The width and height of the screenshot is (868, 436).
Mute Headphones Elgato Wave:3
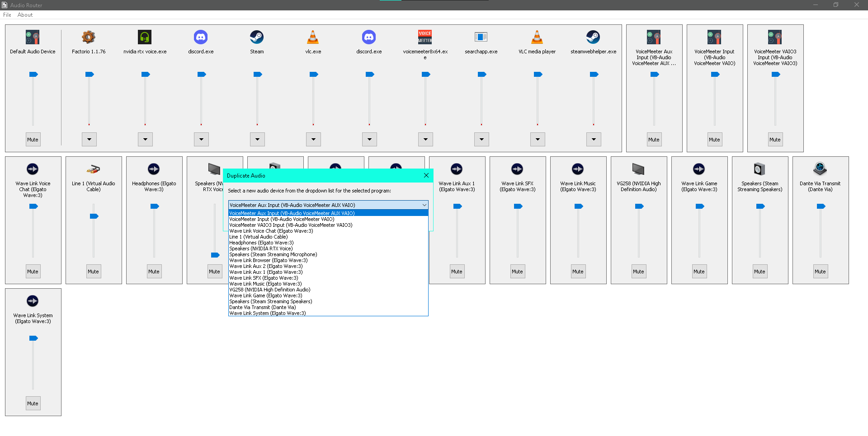coord(154,272)
